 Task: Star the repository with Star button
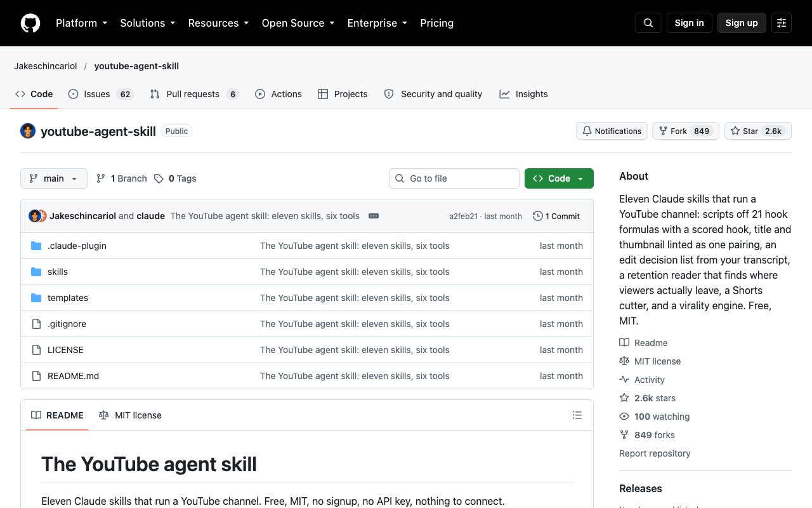coord(758,131)
